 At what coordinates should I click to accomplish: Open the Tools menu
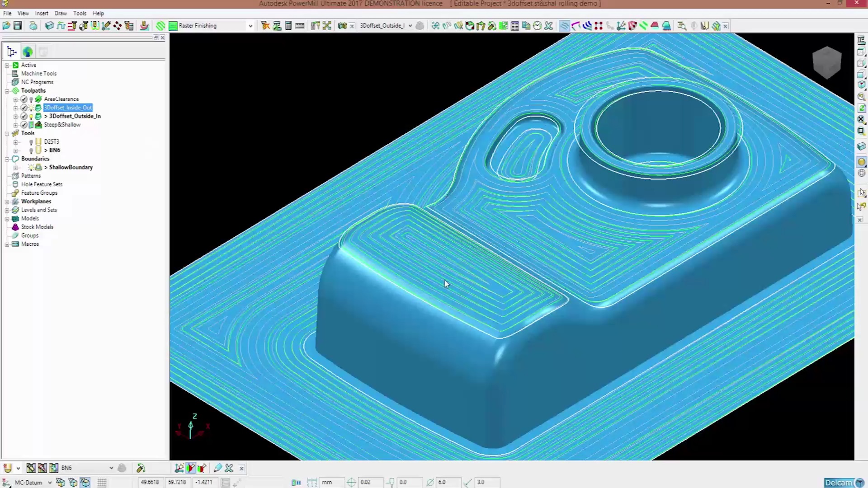(x=80, y=13)
